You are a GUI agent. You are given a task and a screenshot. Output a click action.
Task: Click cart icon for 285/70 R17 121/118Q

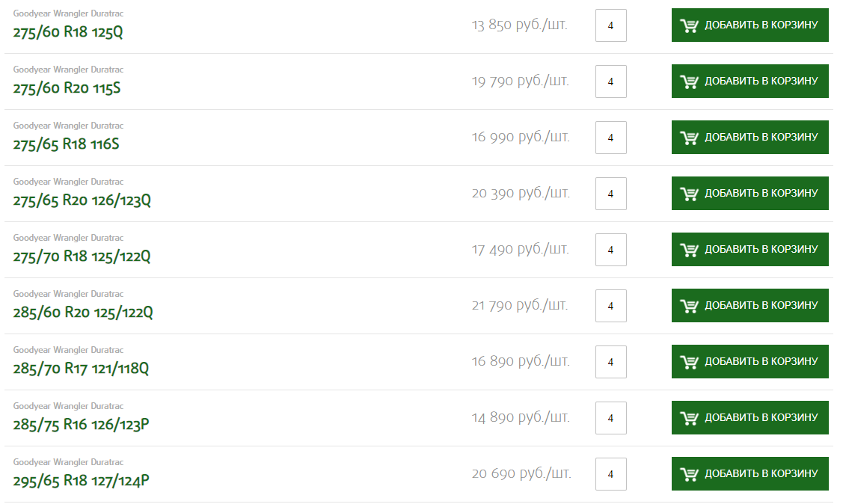tap(689, 362)
